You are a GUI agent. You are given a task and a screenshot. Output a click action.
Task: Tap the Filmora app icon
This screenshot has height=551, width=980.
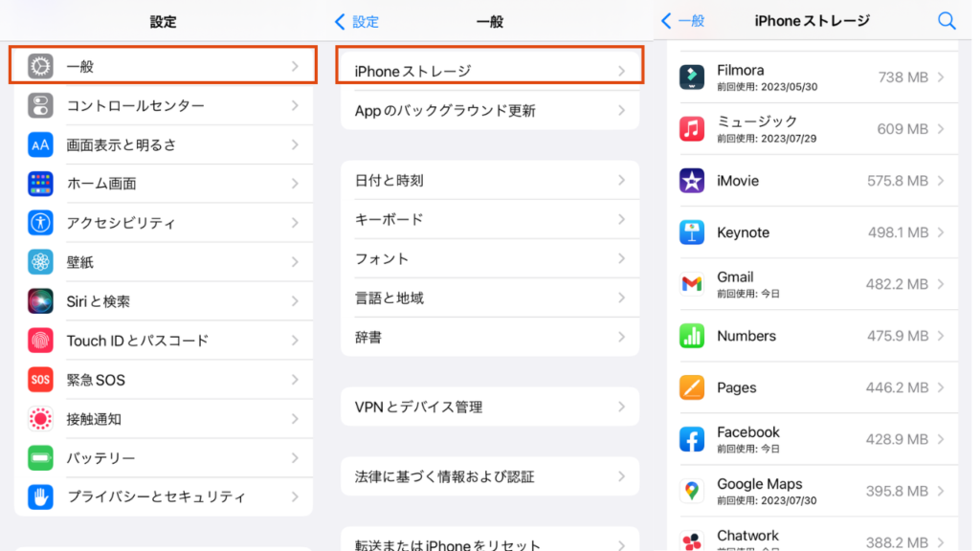[x=692, y=77]
